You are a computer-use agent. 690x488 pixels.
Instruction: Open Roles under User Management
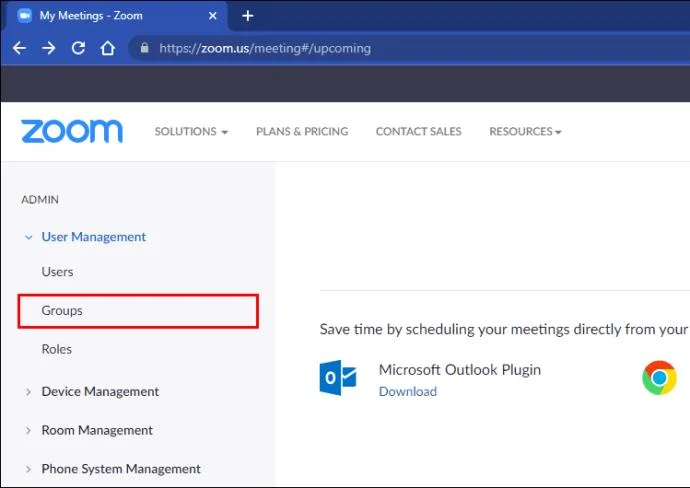click(56, 349)
